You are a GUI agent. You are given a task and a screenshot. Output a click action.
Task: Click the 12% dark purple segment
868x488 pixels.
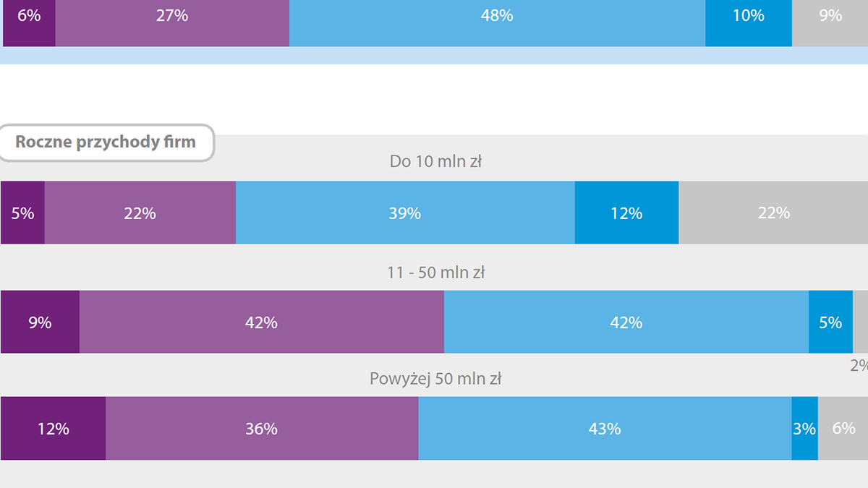point(54,429)
